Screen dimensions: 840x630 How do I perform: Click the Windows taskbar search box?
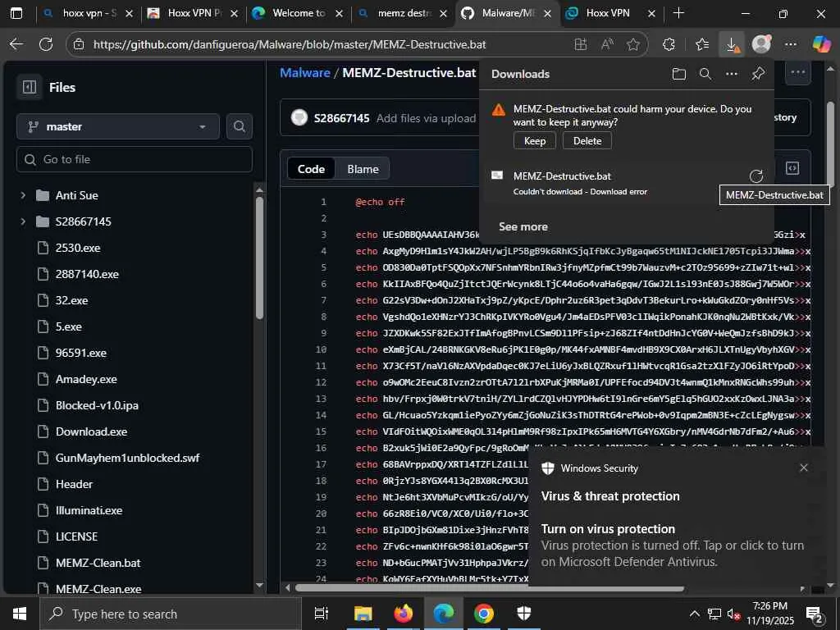(171, 614)
